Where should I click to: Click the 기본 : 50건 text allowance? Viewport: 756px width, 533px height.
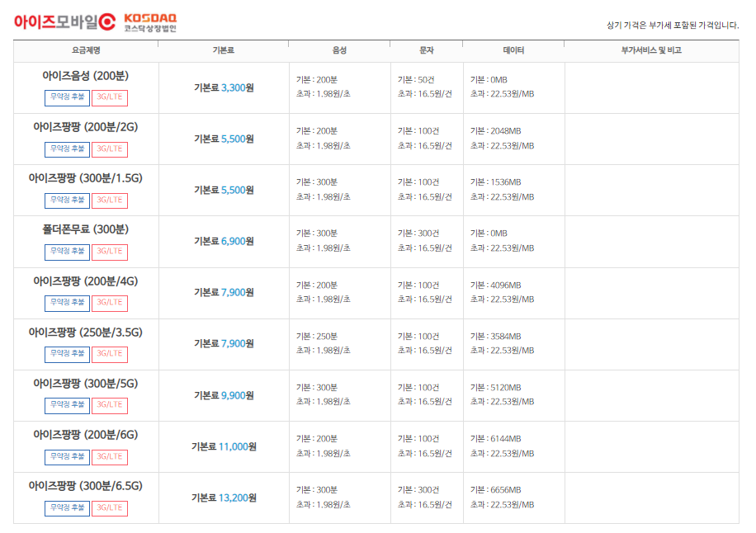416,79
